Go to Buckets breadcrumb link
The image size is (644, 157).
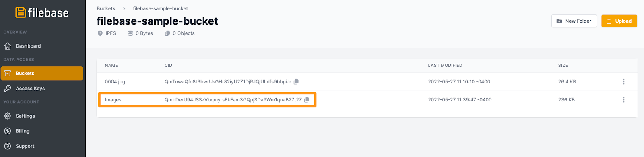pos(106,8)
